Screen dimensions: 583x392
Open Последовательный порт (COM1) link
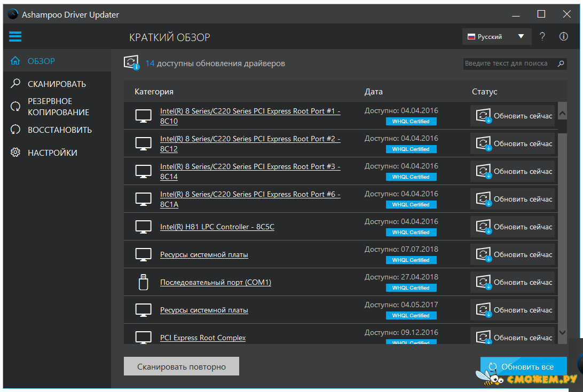216,282
